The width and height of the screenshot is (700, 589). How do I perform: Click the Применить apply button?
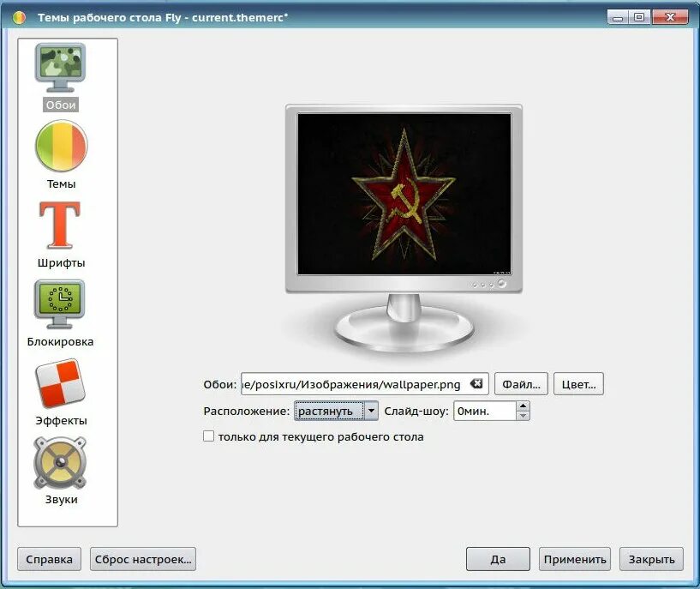click(575, 559)
